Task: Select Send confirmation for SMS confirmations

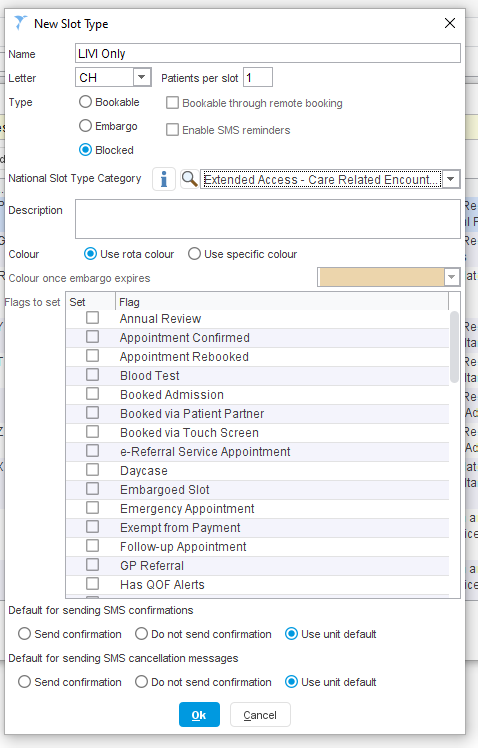Action: [24, 634]
